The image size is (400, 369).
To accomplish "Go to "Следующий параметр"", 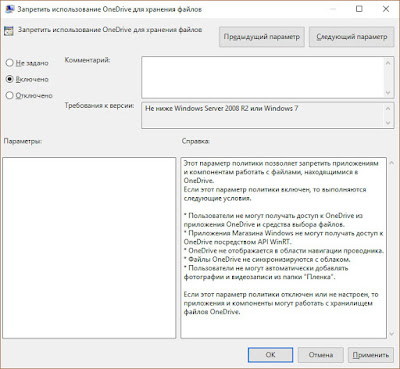I will 351,37.
